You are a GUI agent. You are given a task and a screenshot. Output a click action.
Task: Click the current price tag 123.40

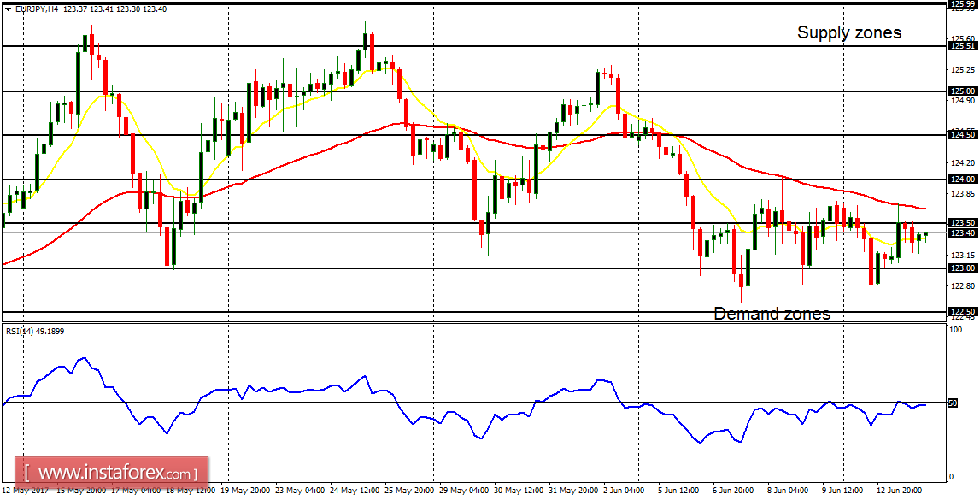click(963, 233)
